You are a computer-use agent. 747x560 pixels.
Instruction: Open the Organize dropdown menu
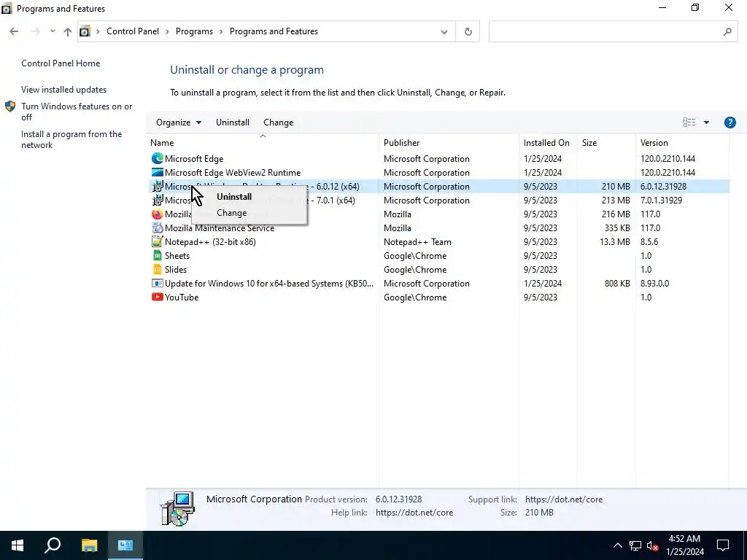coord(179,122)
